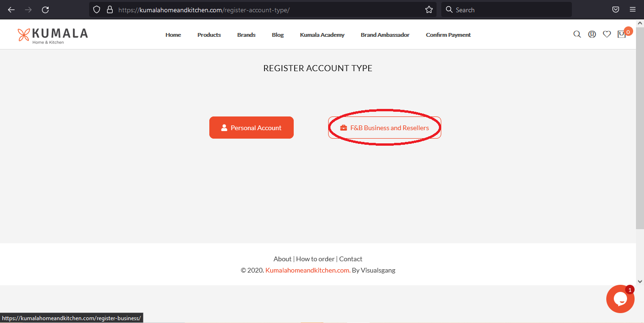
Task: Open the browser hamburger menu
Action: click(x=633, y=9)
